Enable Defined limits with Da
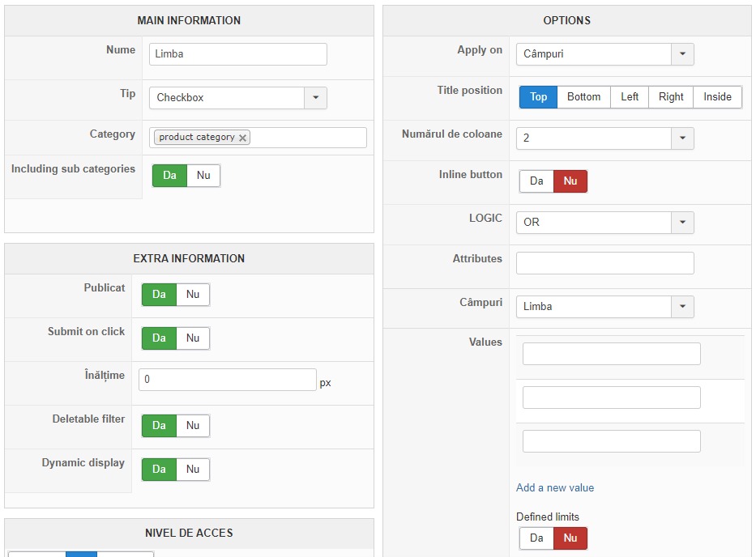This screenshot has height=557, width=756. click(x=536, y=538)
